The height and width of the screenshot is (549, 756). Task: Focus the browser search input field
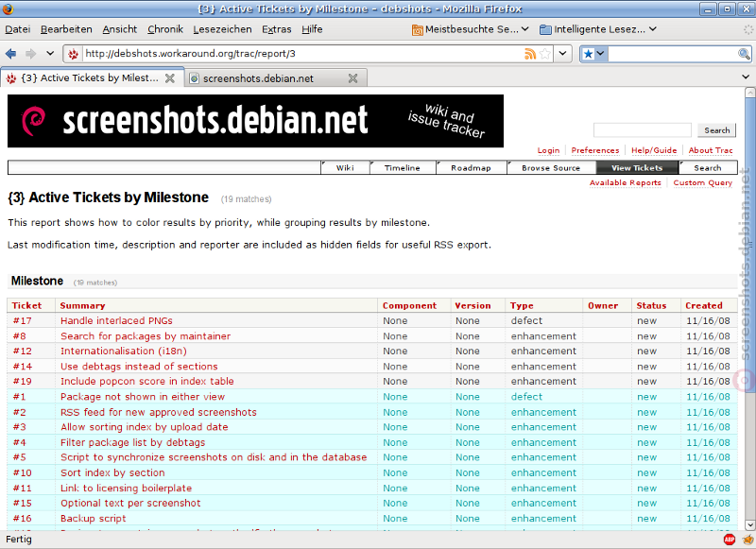[x=673, y=54]
